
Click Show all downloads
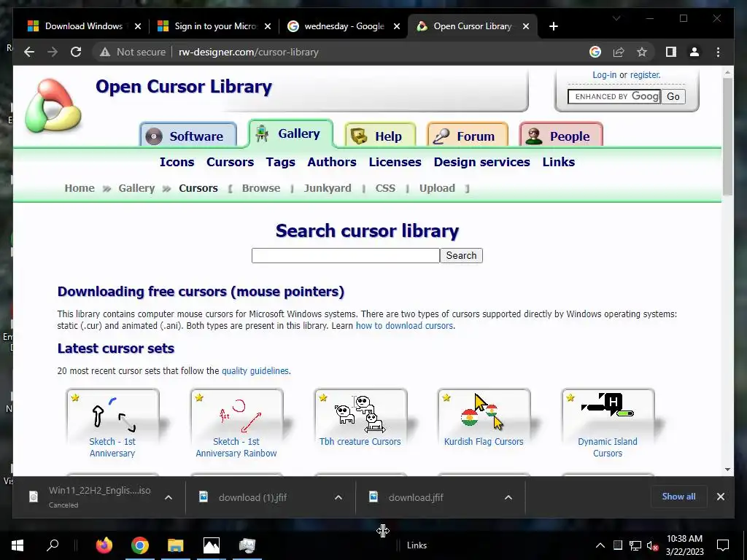678,496
